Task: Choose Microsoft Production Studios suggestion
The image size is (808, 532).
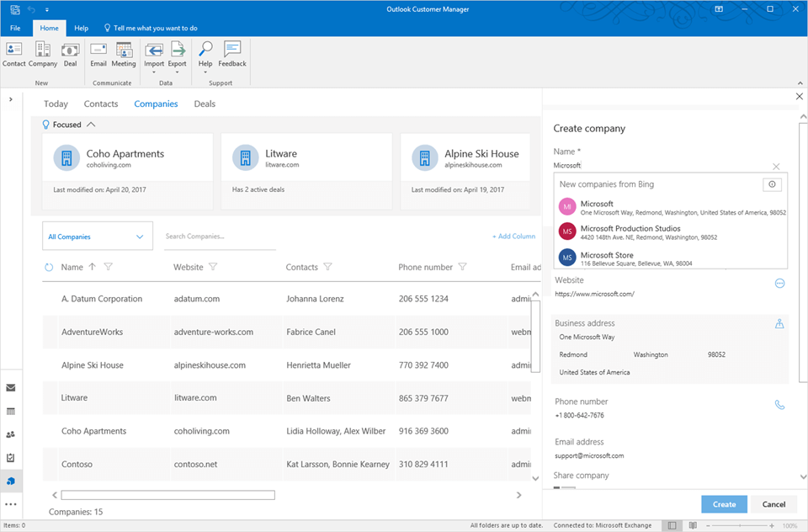Action: click(671, 232)
